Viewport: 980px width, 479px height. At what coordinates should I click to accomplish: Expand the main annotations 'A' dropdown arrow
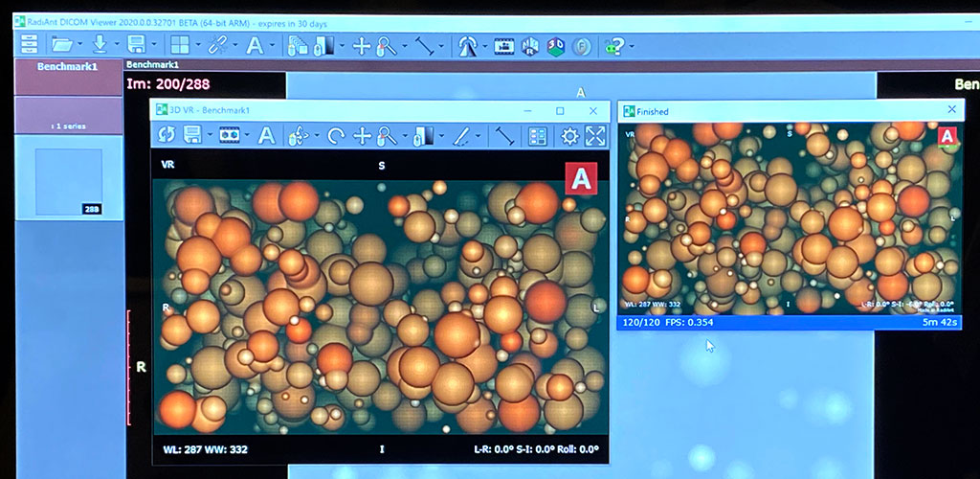click(x=273, y=45)
